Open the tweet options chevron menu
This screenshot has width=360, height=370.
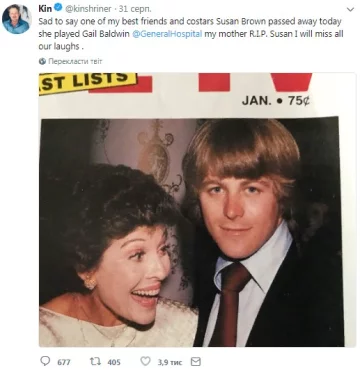click(350, 9)
